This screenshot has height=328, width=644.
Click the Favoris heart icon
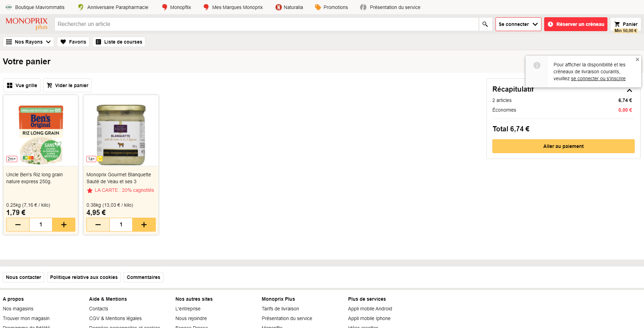pyautogui.click(x=63, y=42)
